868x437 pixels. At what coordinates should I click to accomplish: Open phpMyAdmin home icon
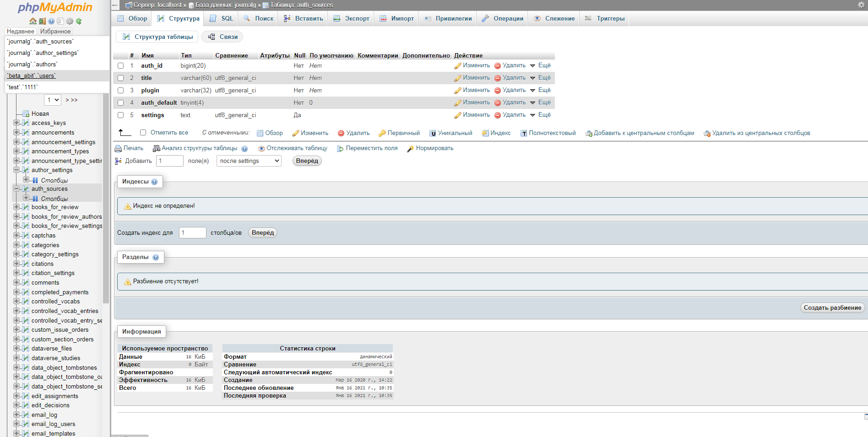[x=33, y=21]
